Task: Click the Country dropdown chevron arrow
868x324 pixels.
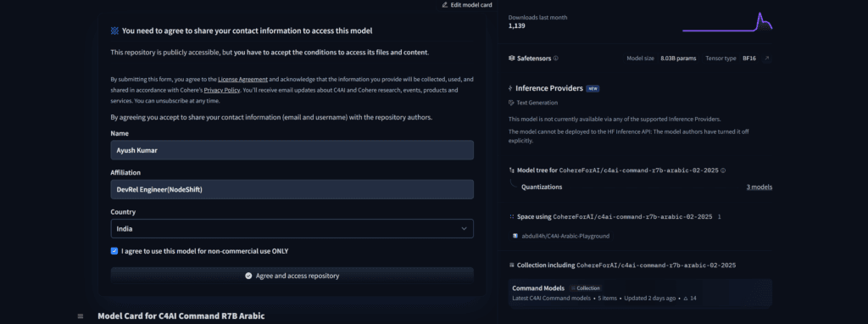Action: pyautogui.click(x=464, y=229)
